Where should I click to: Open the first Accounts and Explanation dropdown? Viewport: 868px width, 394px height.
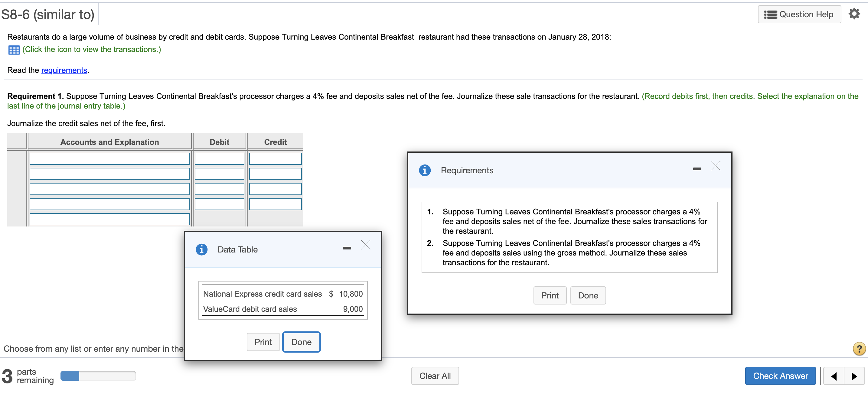110,158
